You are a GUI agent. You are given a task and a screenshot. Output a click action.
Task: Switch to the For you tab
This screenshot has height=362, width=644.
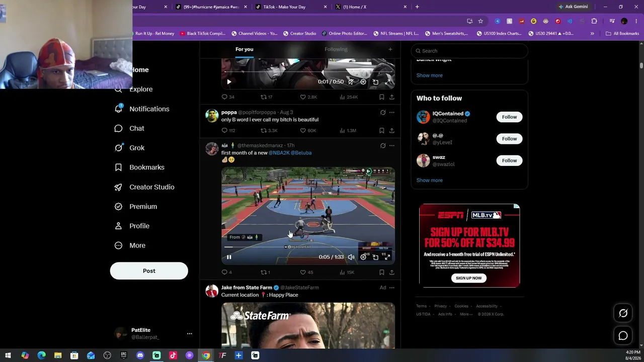pos(245,49)
